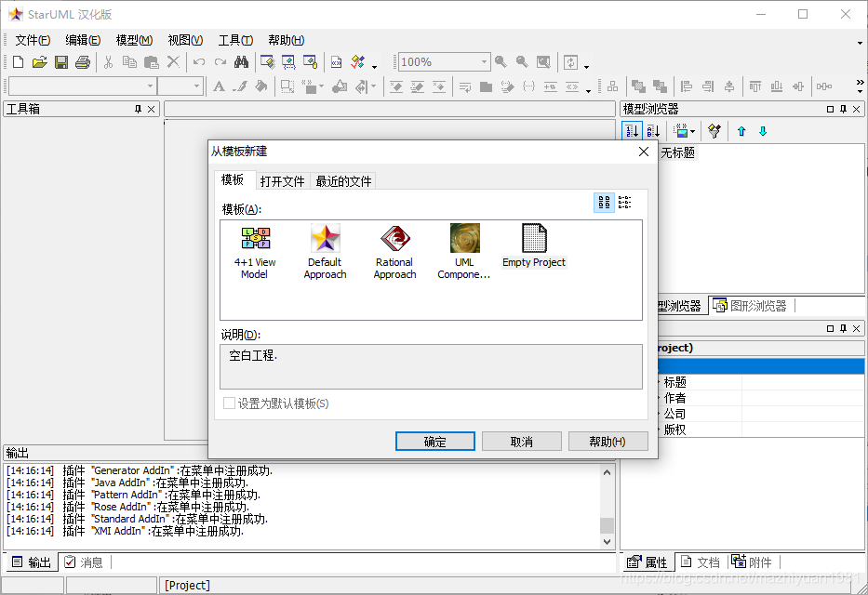The image size is (868, 595).
Task: Click the filter icon in model browser toolbar
Action: point(714,131)
